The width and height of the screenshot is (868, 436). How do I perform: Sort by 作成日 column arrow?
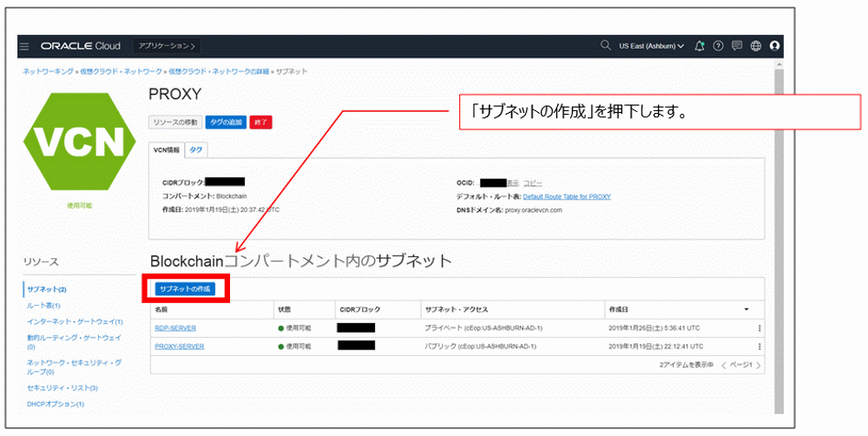click(x=746, y=310)
